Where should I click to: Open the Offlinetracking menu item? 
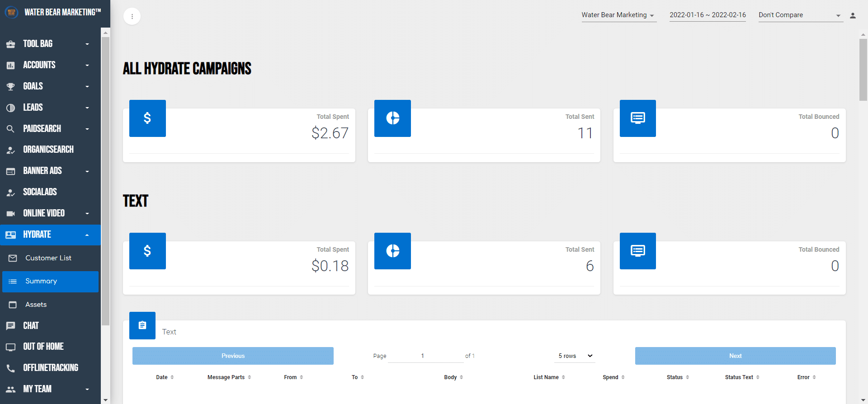[x=50, y=368]
